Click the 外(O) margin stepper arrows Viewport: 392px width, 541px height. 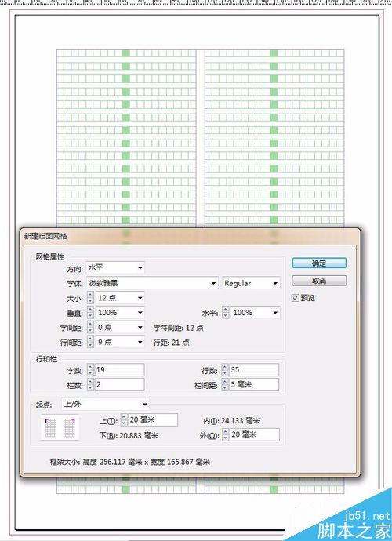tap(226, 434)
